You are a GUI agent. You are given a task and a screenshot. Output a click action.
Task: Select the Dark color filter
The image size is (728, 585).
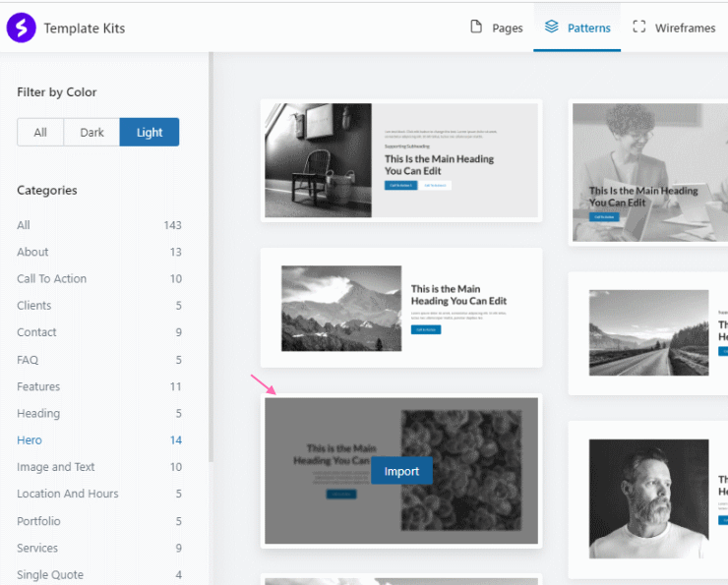[91, 132]
